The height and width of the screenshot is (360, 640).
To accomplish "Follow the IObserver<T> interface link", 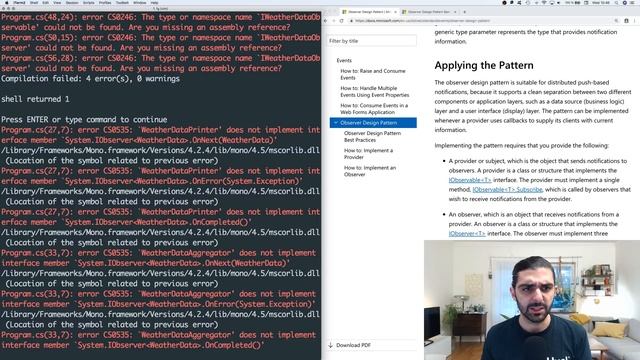I will [467, 233].
